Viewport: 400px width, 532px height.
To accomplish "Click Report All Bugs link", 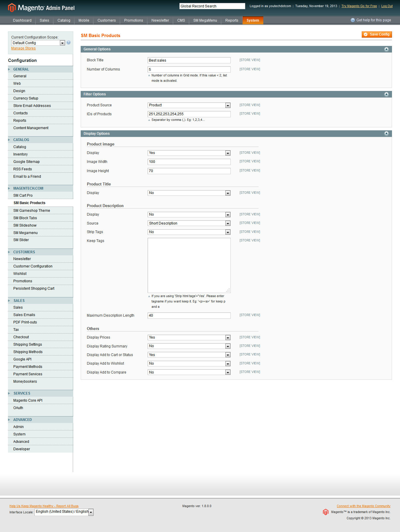I will (x=44, y=506).
